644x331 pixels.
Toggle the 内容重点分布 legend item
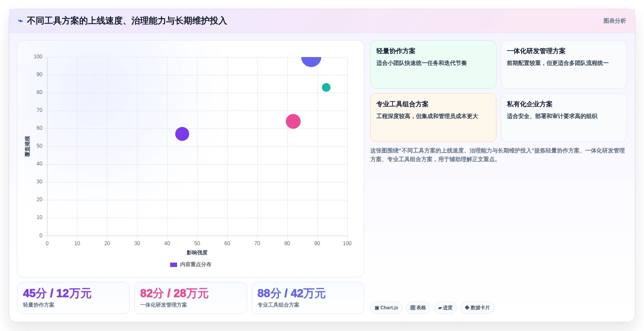191,264
